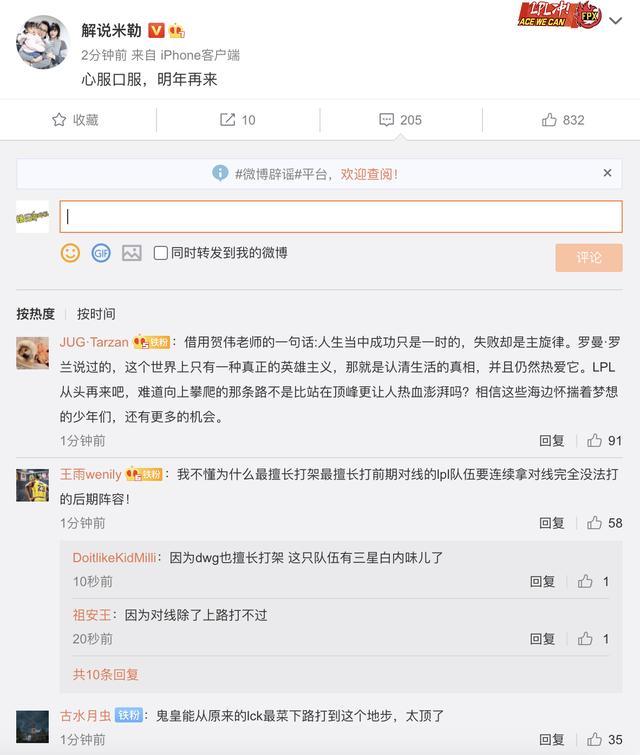Expand 共10条回复 replies

[106, 675]
